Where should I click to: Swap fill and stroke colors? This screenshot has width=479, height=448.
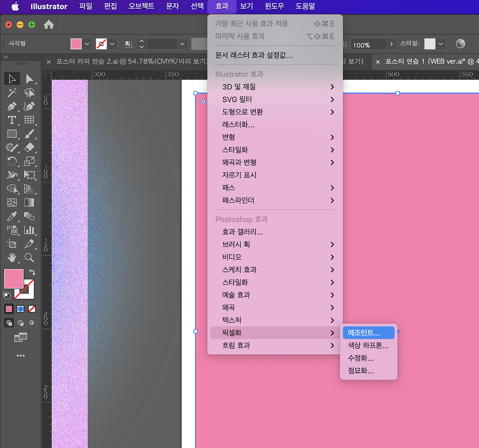tap(32, 272)
